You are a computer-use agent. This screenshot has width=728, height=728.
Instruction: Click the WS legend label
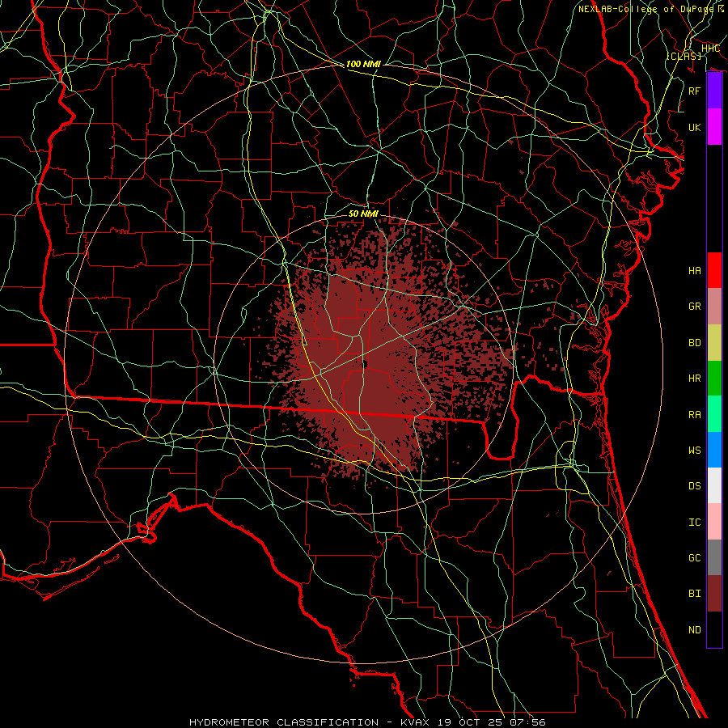[695, 450]
